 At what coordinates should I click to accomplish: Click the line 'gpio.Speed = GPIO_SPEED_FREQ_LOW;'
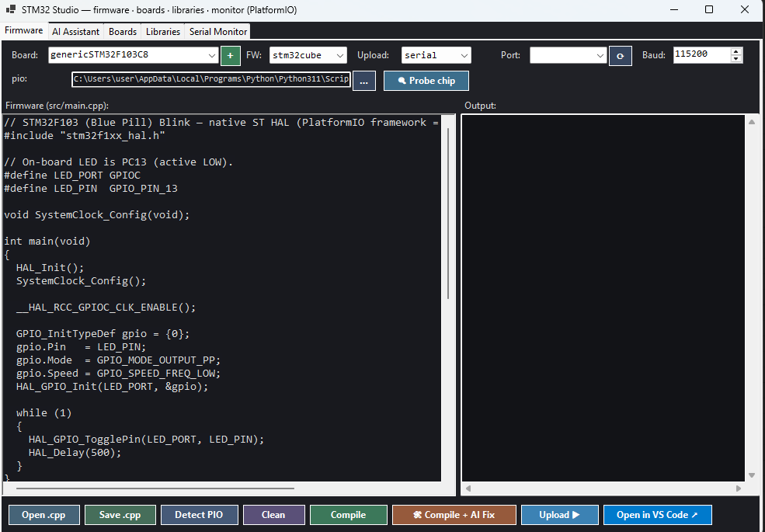[x=119, y=374]
